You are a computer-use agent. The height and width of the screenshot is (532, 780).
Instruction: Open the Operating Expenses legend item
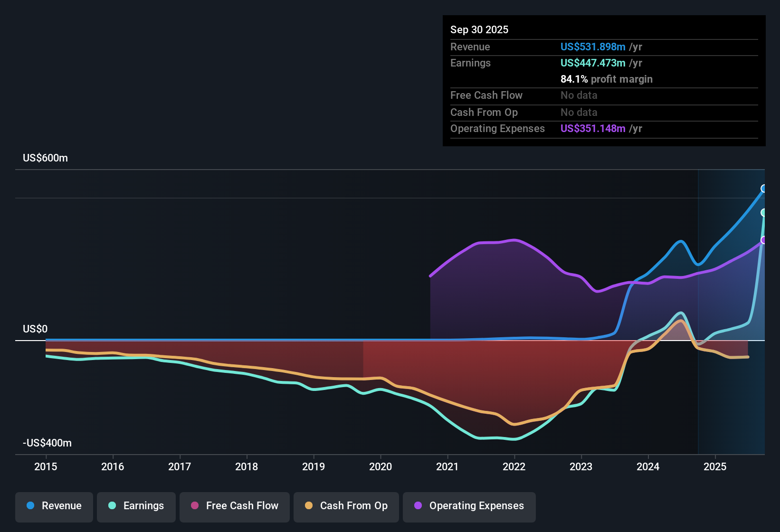(x=469, y=506)
